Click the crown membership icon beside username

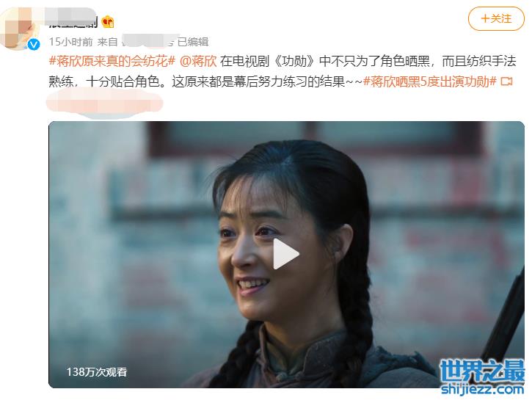tap(108, 22)
